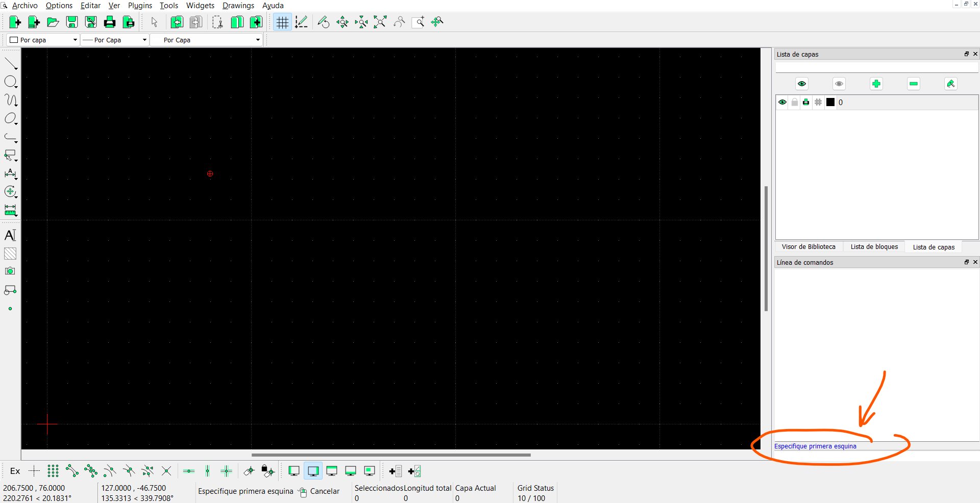Redraw the view with the pencil-refresh icon
The height and width of the screenshot is (503, 980).
(x=324, y=22)
